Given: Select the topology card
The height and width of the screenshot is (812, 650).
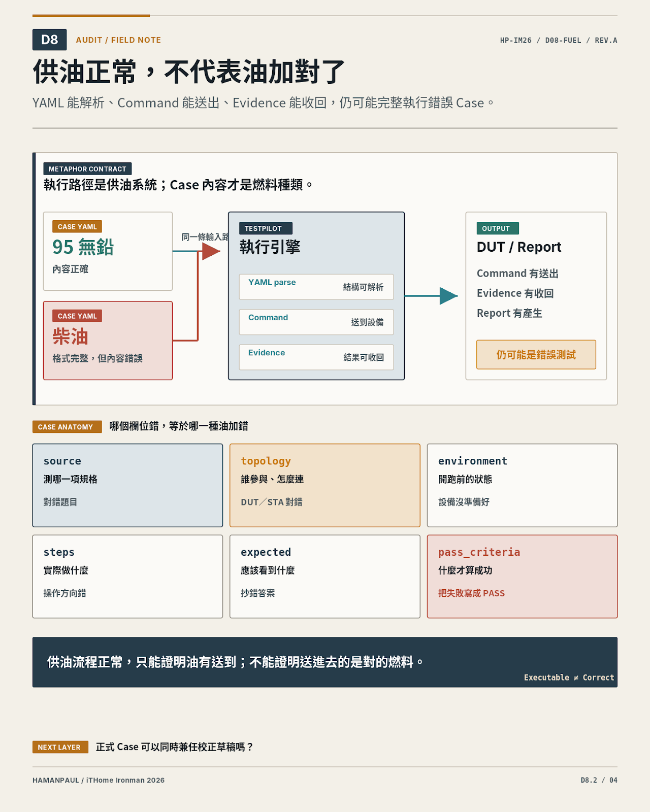Looking at the screenshot, I should 325,486.
